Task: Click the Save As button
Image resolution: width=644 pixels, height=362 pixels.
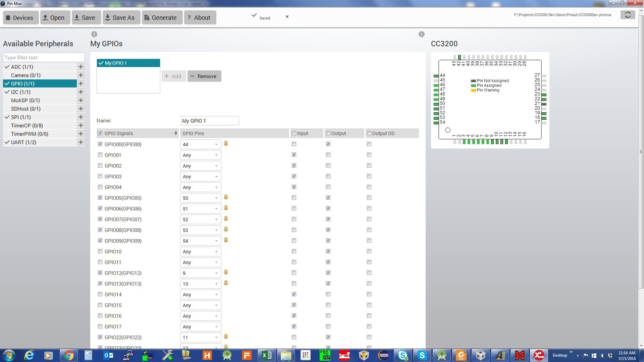Action: point(121,17)
